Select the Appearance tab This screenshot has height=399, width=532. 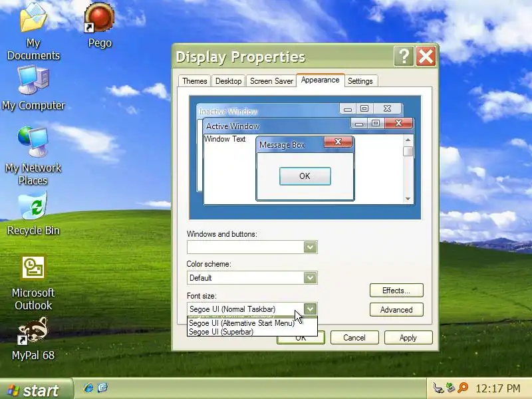pyautogui.click(x=321, y=80)
